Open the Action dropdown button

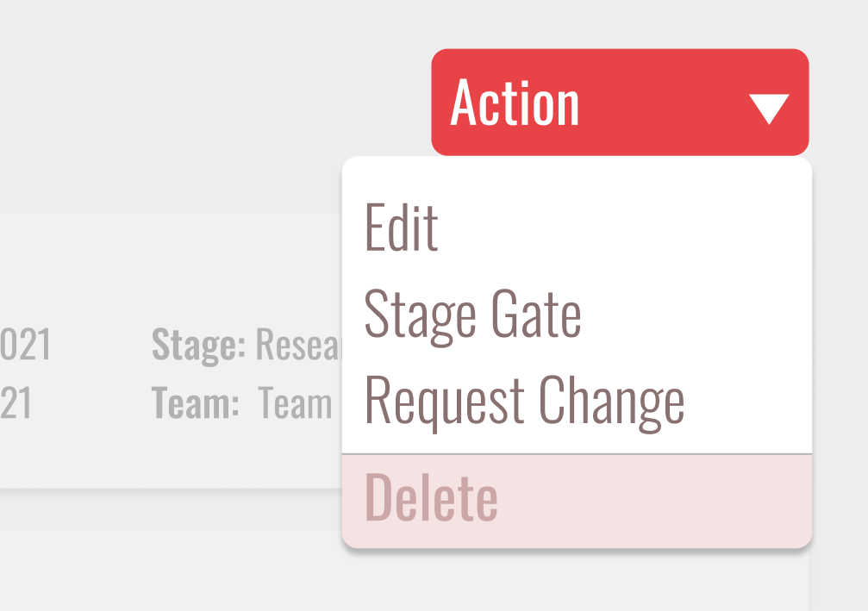pyautogui.click(x=620, y=101)
